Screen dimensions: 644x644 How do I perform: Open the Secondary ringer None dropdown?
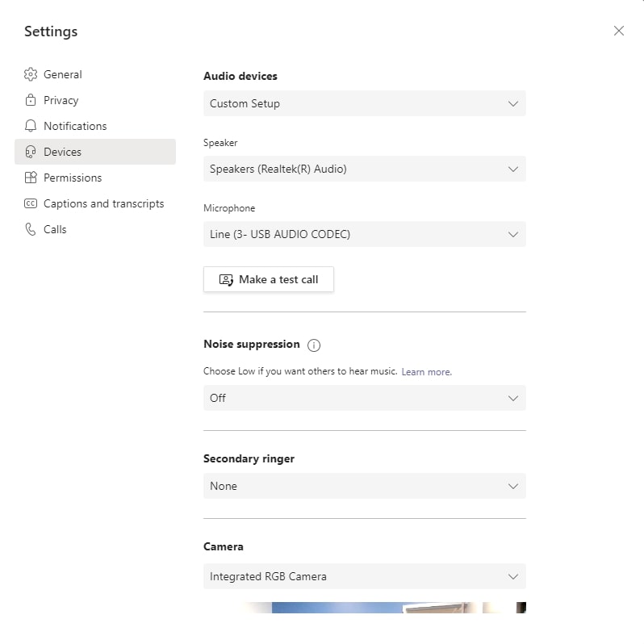(364, 486)
